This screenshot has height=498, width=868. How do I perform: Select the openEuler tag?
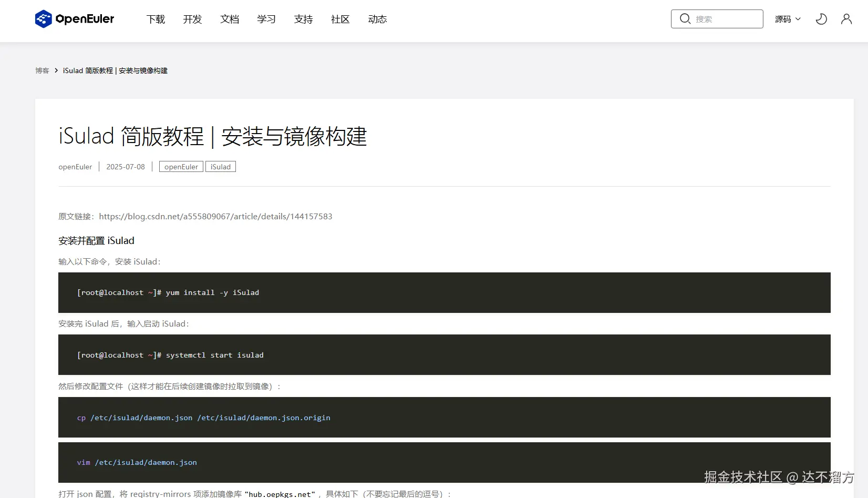(x=181, y=167)
